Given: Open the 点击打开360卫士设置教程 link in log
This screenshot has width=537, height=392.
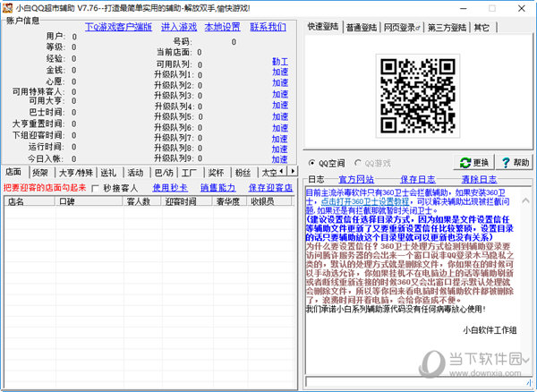Looking at the screenshot, I should pyautogui.click(x=365, y=201).
